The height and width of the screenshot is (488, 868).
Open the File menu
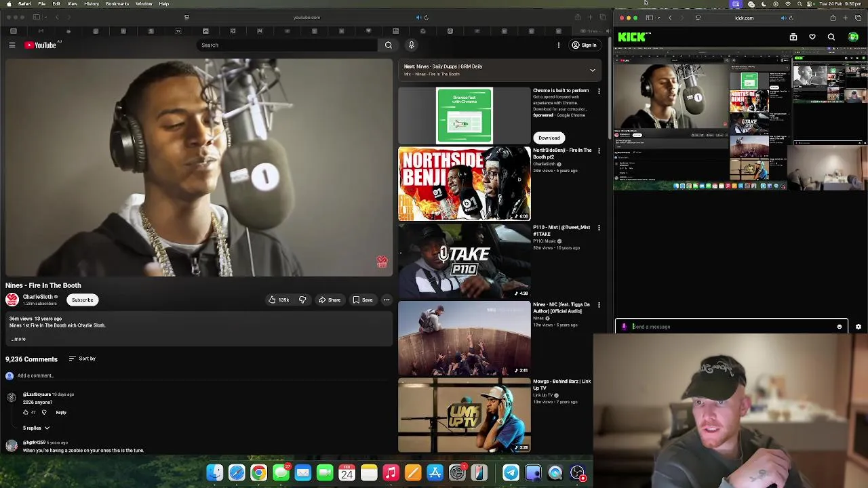click(42, 4)
